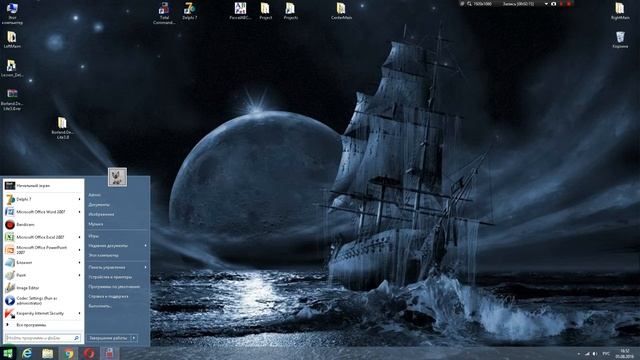
Task: Open Музыка in Start menu
Action: pos(96,224)
